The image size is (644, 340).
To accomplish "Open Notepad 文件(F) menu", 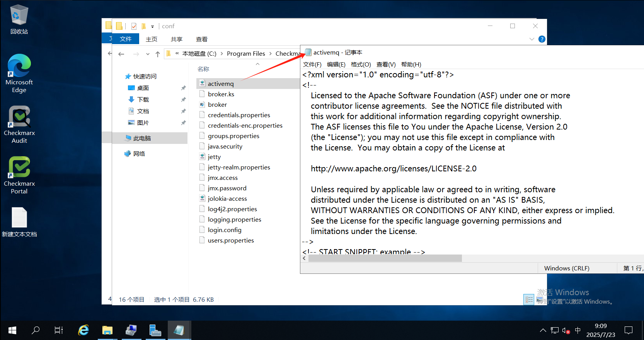I will click(x=312, y=65).
